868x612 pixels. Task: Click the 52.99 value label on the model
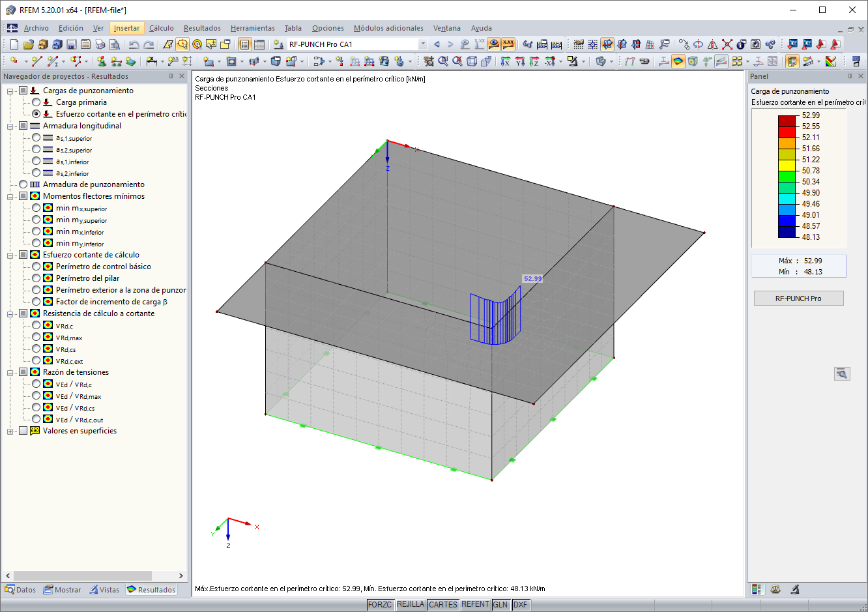[x=532, y=278]
